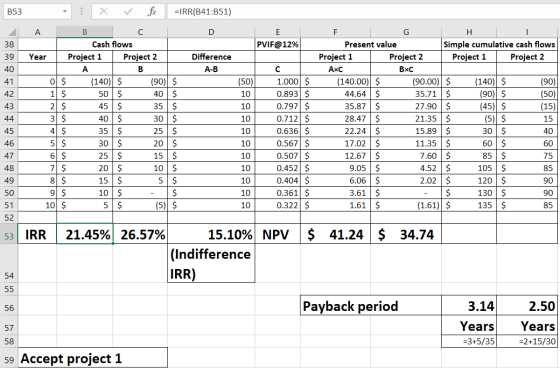
Task: Click 'Simple cumulative cash flows' header
Action: (499, 44)
